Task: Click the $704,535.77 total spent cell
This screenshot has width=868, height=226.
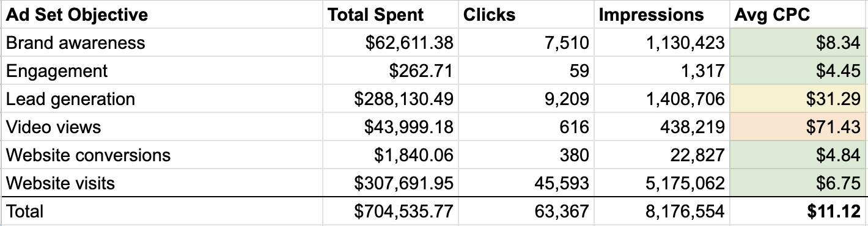Action: click(x=391, y=211)
